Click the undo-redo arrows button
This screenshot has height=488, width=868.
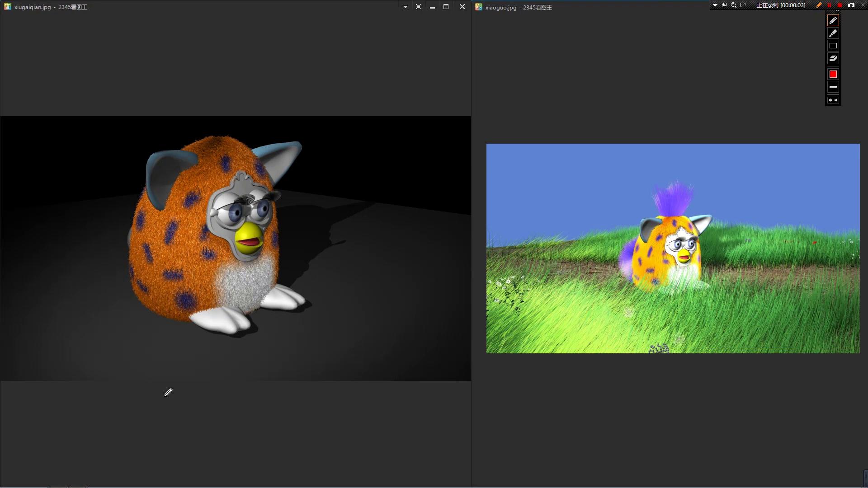(x=833, y=100)
